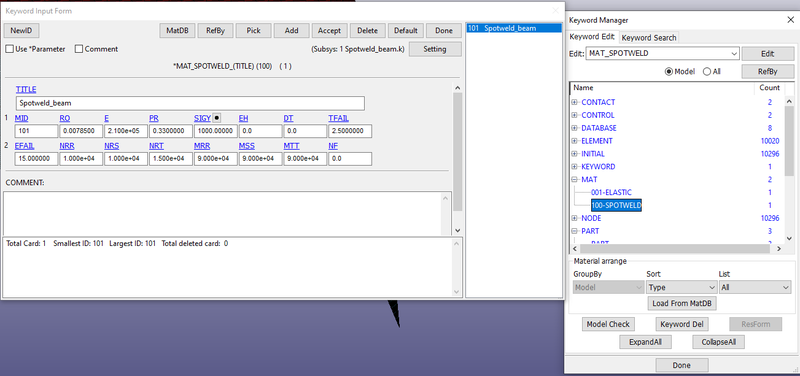This screenshot has height=376, width=800.
Task: Expand the CONTROL tree node
Action: (574, 115)
